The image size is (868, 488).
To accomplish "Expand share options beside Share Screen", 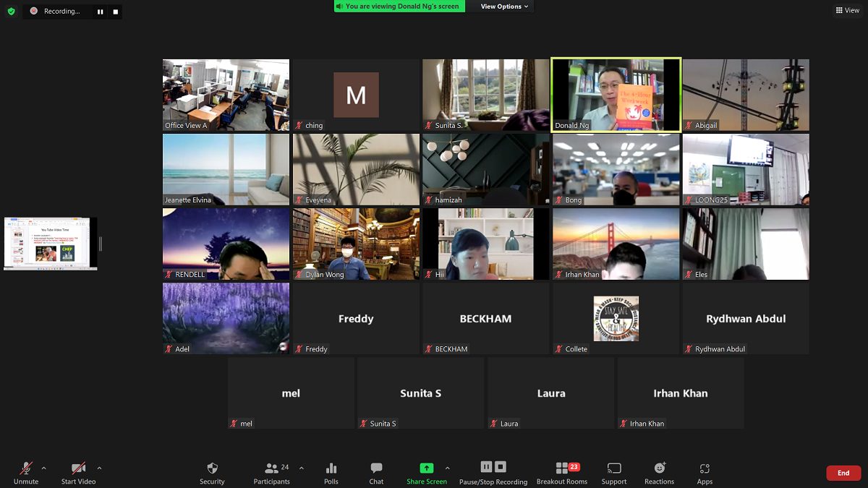I will pos(447,468).
